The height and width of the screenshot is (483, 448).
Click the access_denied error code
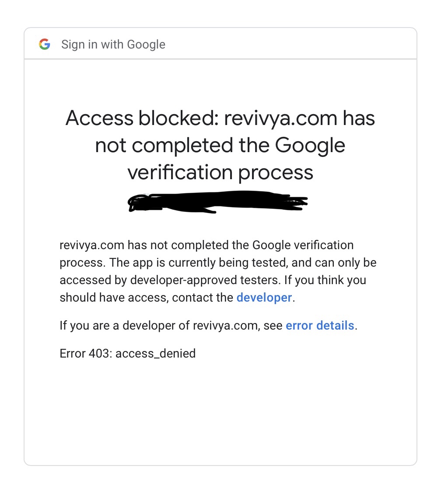[155, 354]
